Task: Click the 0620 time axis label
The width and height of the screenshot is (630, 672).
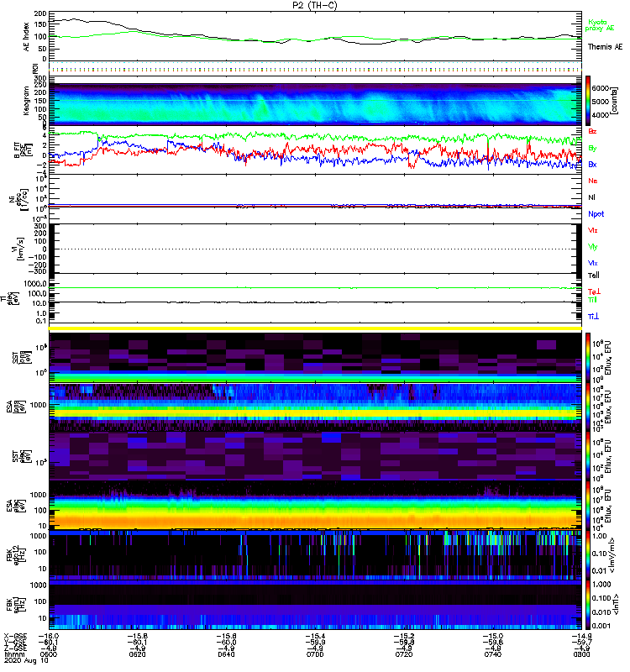Action: click(x=139, y=655)
